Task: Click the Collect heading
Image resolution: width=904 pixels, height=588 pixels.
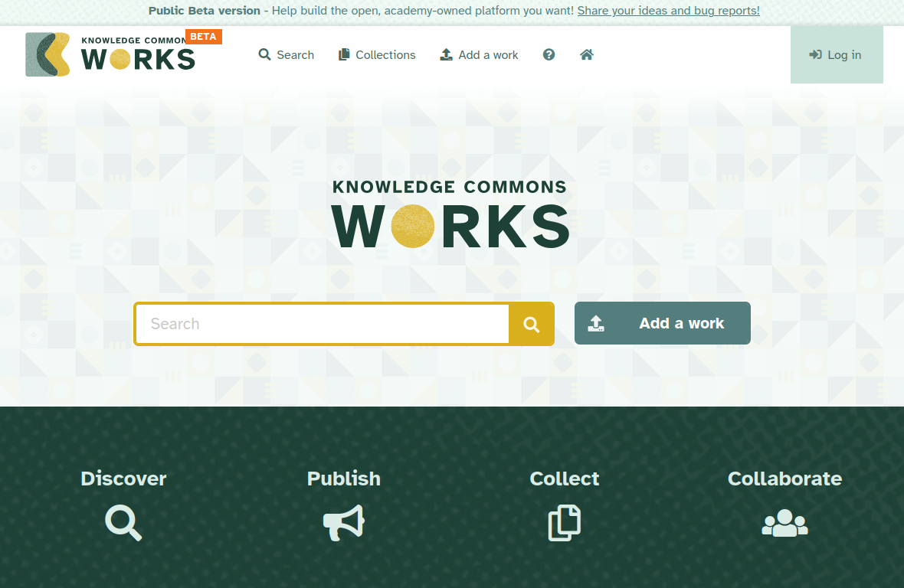Action: pos(565,479)
